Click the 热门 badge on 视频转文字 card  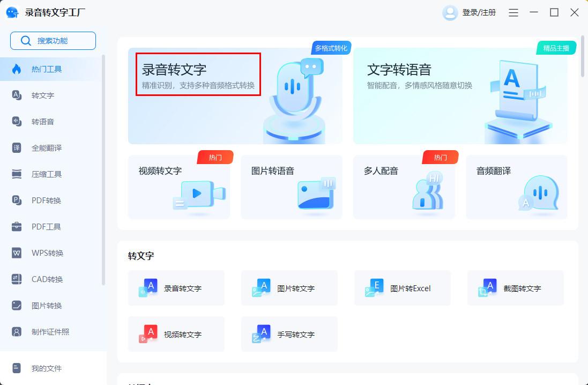[215, 157]
